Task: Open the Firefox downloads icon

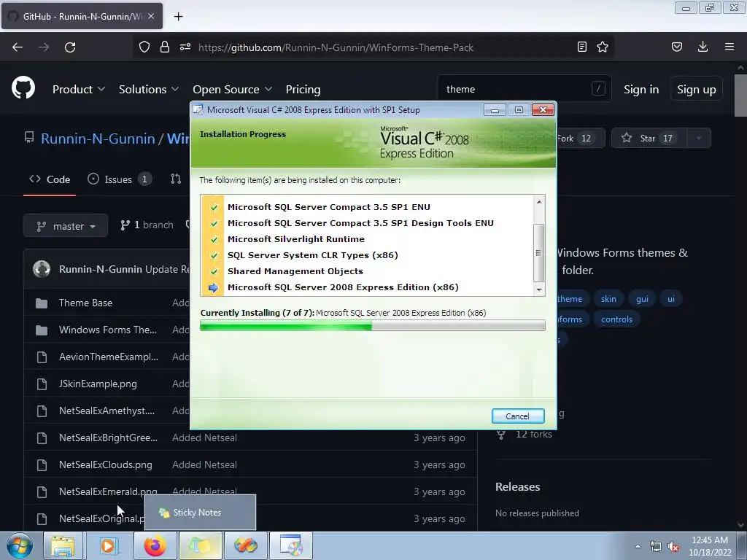Action: pos(703,47)
